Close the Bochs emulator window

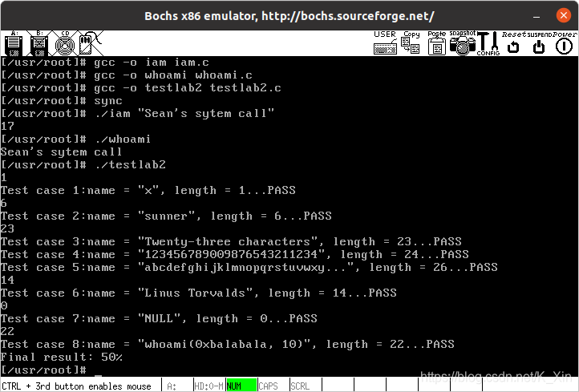click(564, 15)
